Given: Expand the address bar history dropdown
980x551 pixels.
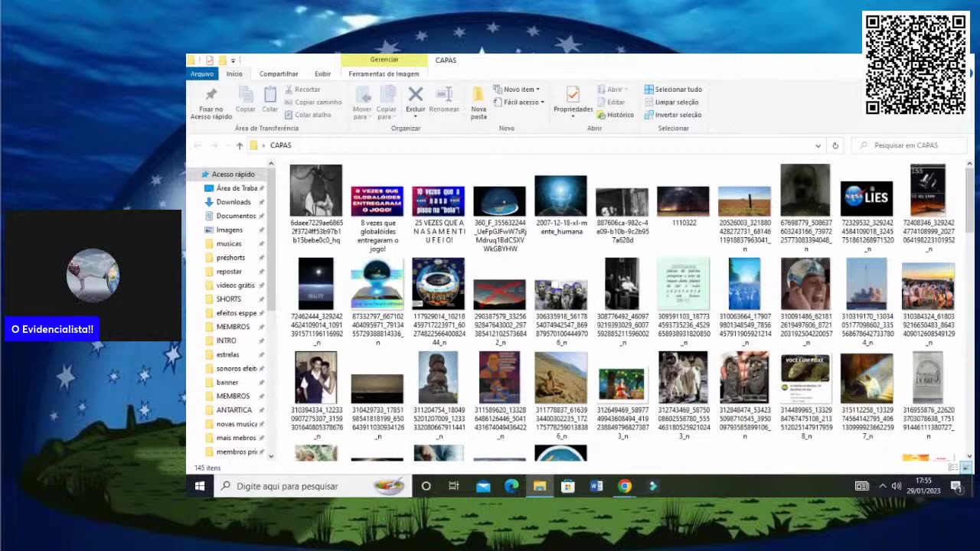Looking at the screenshot, I should coord(818,145).
